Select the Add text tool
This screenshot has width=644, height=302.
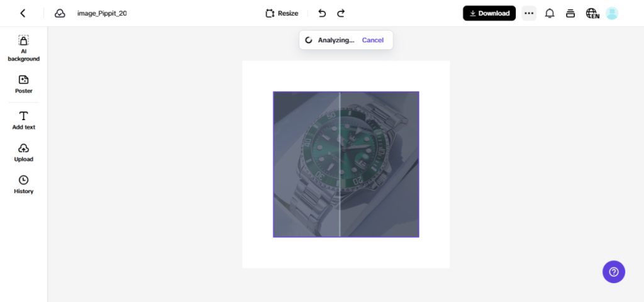(23, 120)
